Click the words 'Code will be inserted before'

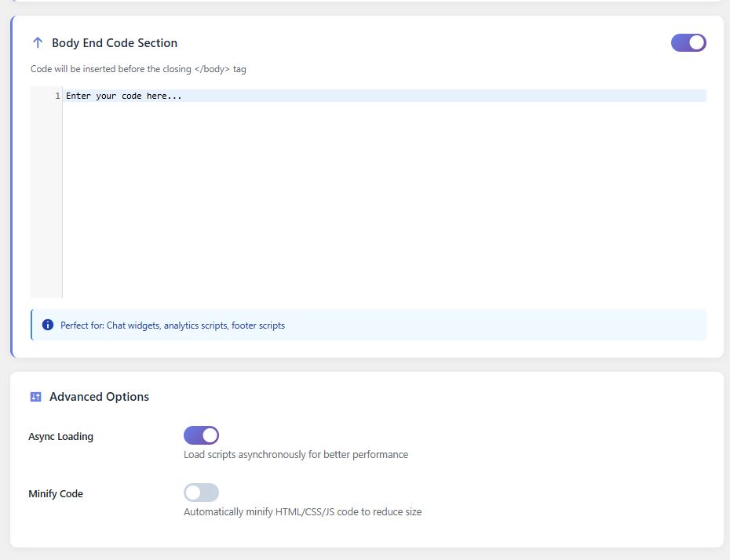[x=87, y=69]
